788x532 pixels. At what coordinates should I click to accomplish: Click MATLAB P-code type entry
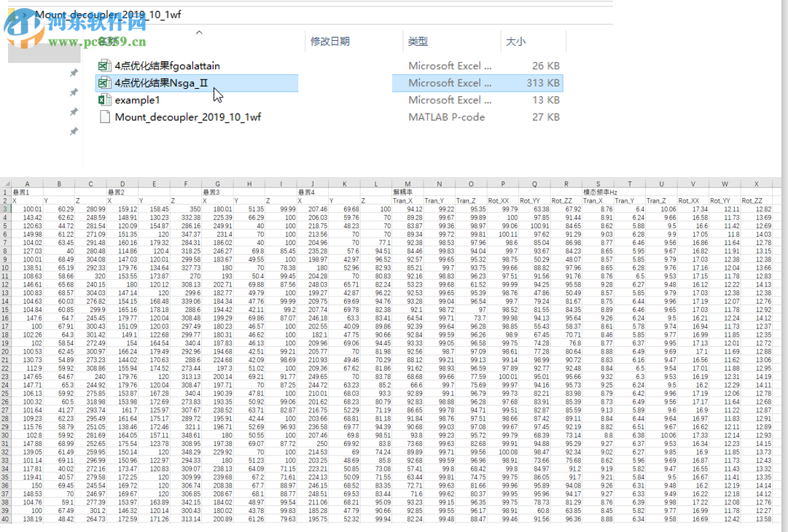point(446,117)
